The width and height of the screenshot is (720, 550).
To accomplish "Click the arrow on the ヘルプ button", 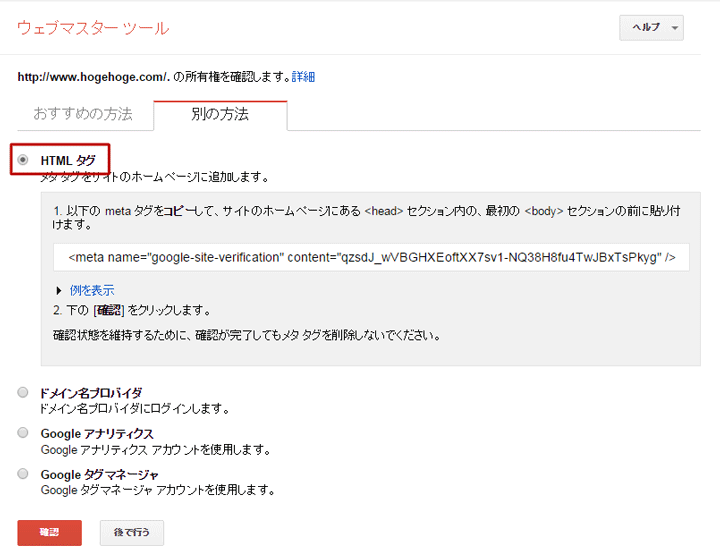I will pyautogui.click(x=676, y=29).
